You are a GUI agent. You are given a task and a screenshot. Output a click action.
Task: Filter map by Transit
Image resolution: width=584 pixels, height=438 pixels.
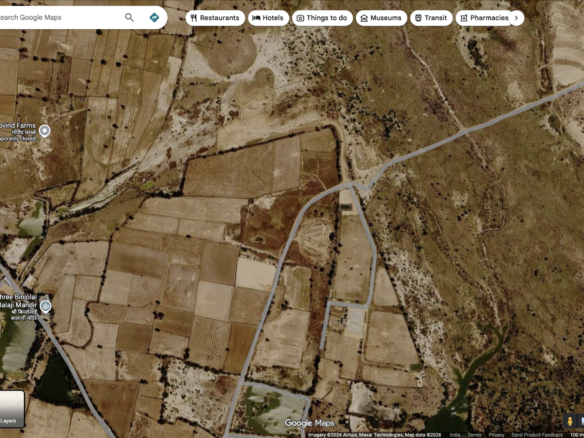point(431,18)
